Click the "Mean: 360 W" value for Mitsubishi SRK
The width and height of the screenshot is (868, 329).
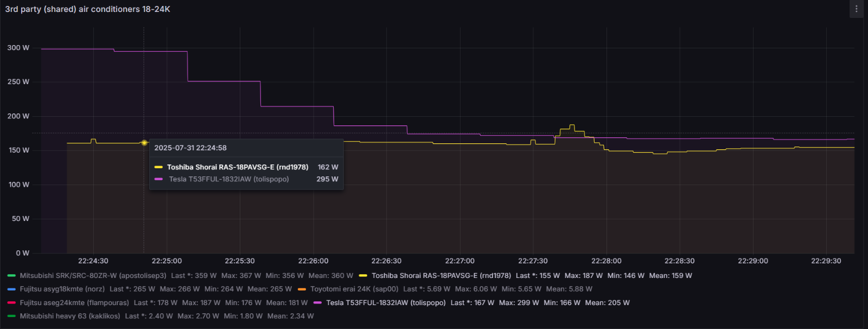pyautogui.click(x=331, y=276)
